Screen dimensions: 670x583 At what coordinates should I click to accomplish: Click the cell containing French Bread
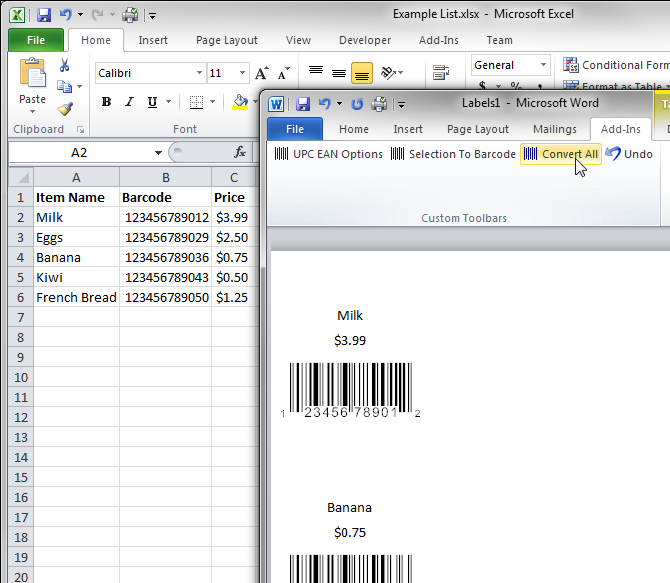coord(76,297)
